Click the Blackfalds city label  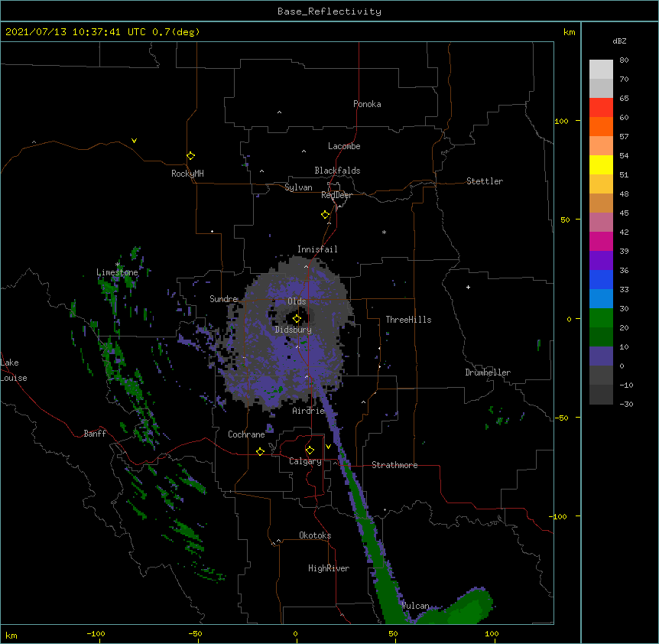pos(337,171)
